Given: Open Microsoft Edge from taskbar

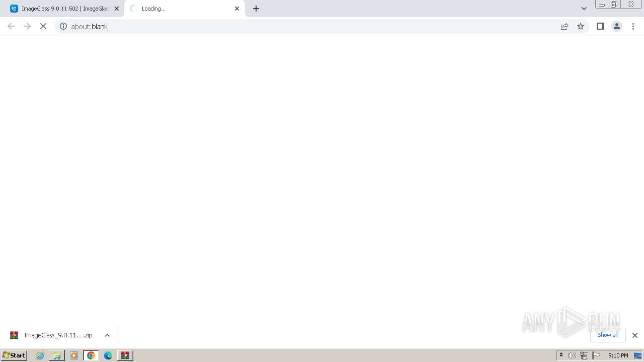Looking at the screenshot, I should (x=108, y=355).
